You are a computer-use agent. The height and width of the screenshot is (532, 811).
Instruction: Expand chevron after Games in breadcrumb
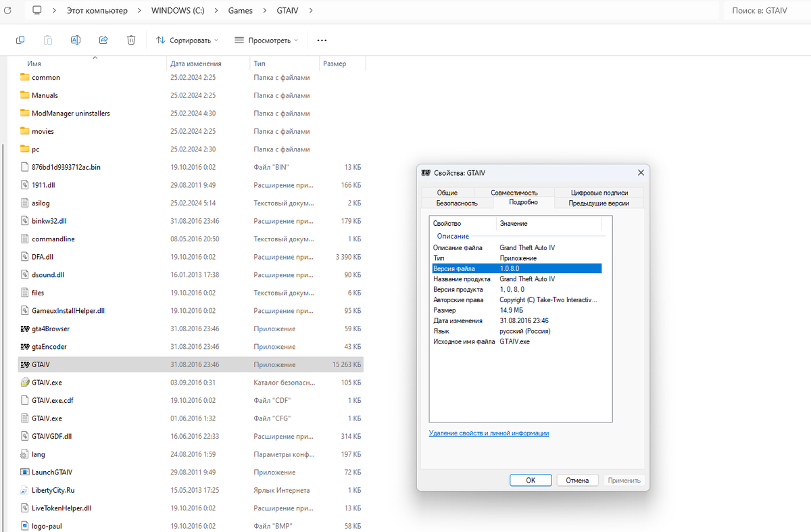(264, 11)
